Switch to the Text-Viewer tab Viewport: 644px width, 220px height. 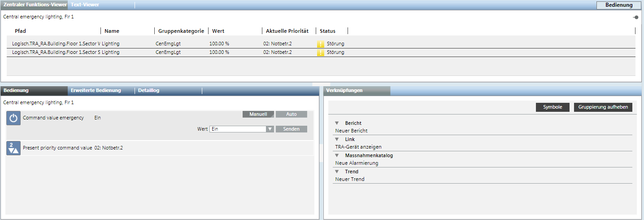(85, 4)
